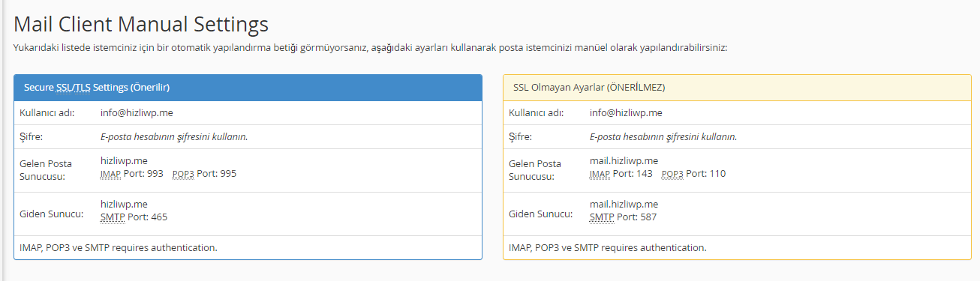Click the authentication note in the secure SSL panel
The width and height of the screenshot is (980, 281).
pos(119,247)
